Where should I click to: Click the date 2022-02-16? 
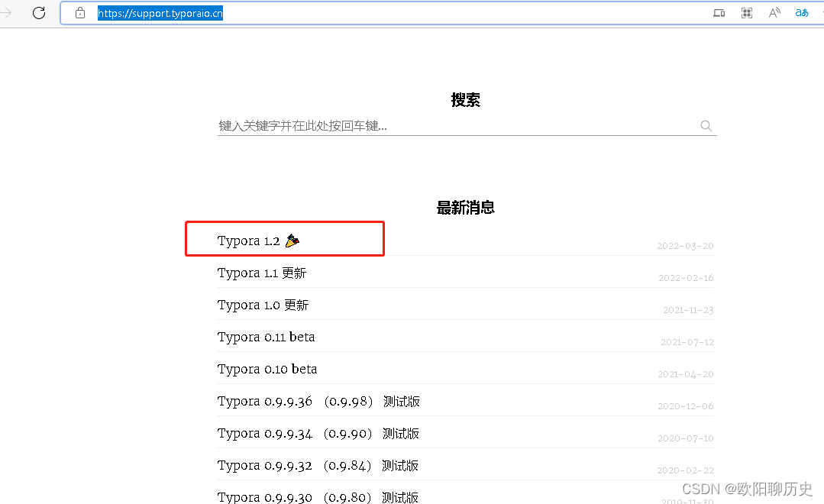point(686,278)
